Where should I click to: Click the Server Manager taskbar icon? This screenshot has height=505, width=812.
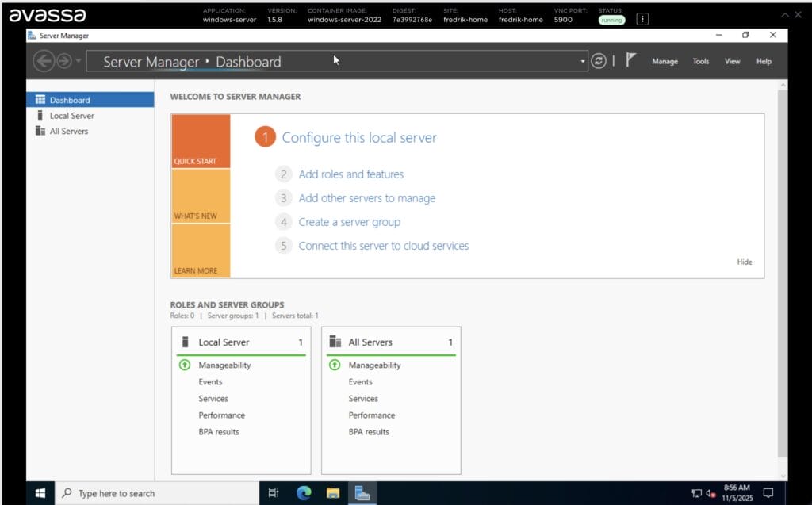click(362, 492)
